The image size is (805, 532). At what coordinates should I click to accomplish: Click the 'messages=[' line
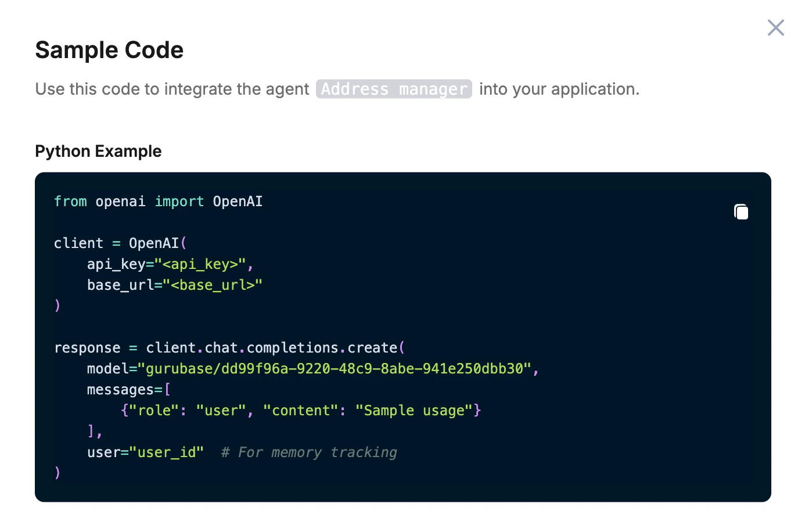129,390
